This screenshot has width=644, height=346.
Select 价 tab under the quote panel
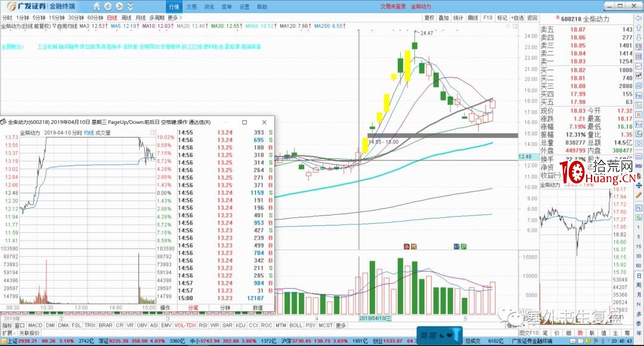click(x=557, y=333)
